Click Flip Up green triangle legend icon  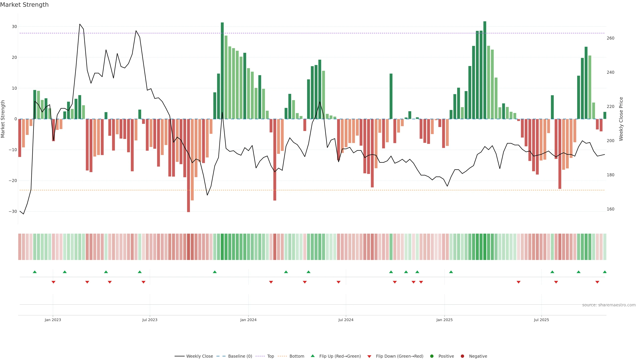click(x=312, y=356)
